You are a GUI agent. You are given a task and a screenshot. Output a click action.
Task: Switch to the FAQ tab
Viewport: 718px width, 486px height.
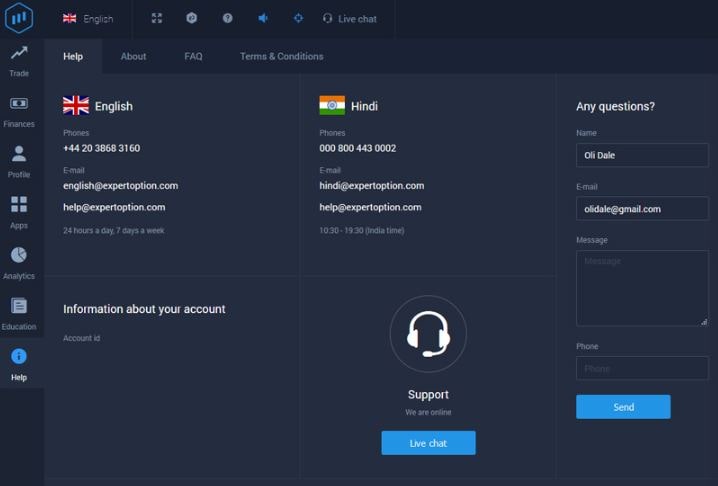tap(193, 56)
